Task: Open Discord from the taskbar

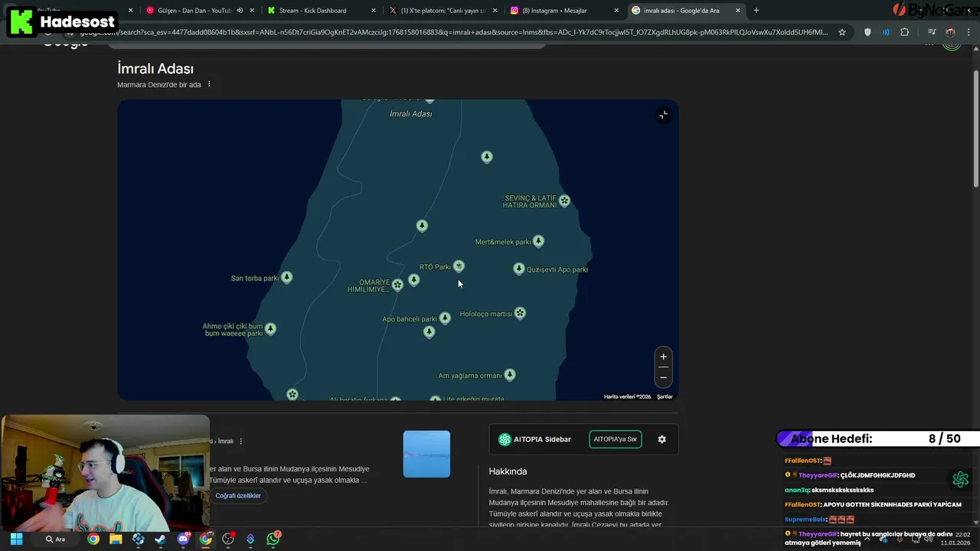Action: (184, 539)
